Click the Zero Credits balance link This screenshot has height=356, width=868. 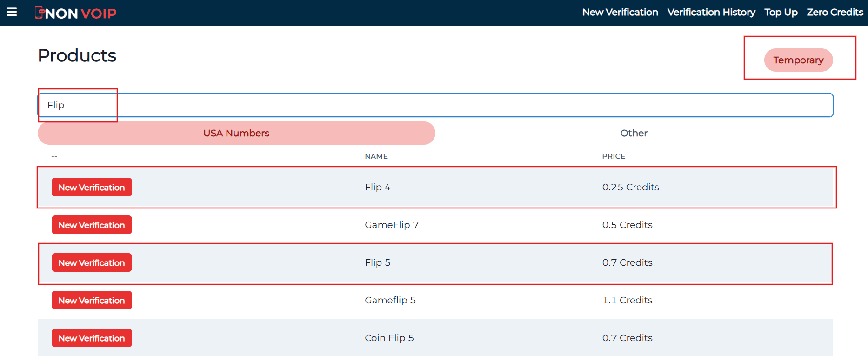tap(835, 13)
